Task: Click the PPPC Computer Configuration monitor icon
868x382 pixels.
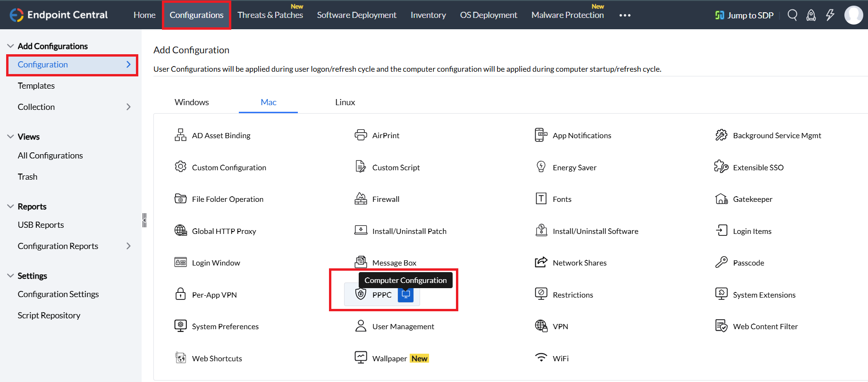Action: 405,295
